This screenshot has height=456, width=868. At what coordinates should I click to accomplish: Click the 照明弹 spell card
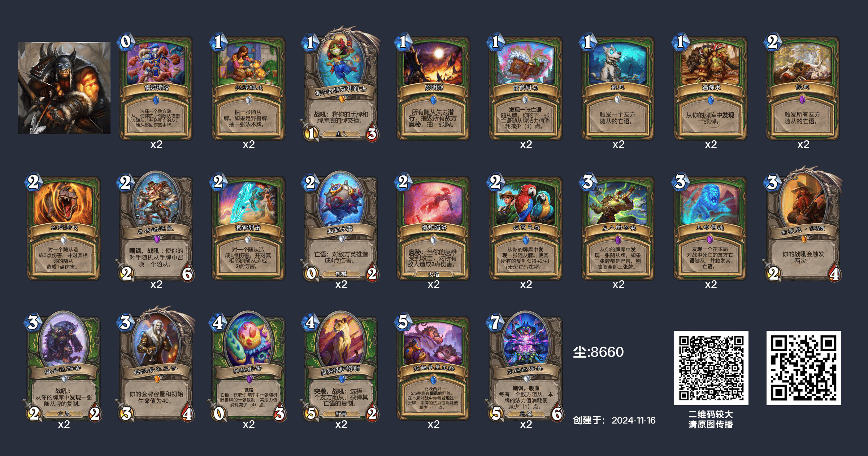pos(433,88)
